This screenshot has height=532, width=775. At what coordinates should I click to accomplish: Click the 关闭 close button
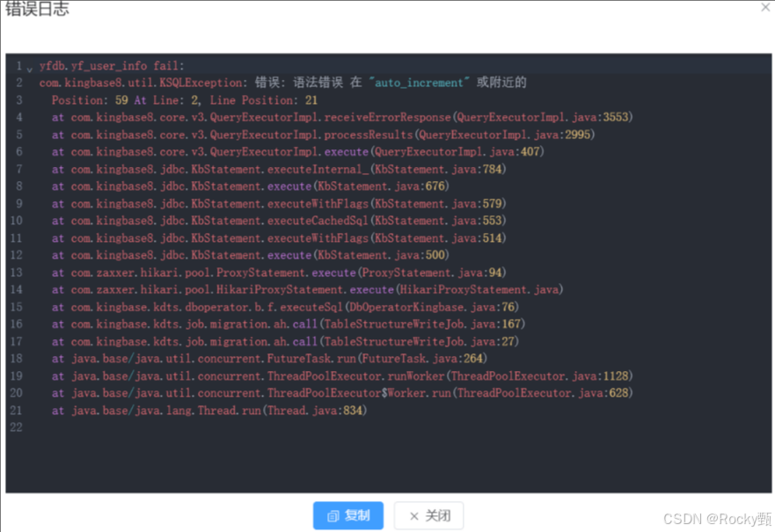(428, 515)
